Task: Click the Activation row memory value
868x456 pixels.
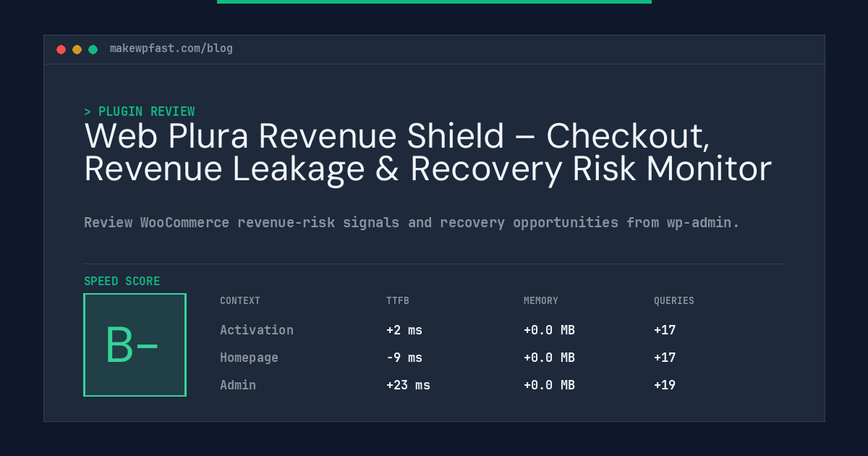Action: (549, 330)
